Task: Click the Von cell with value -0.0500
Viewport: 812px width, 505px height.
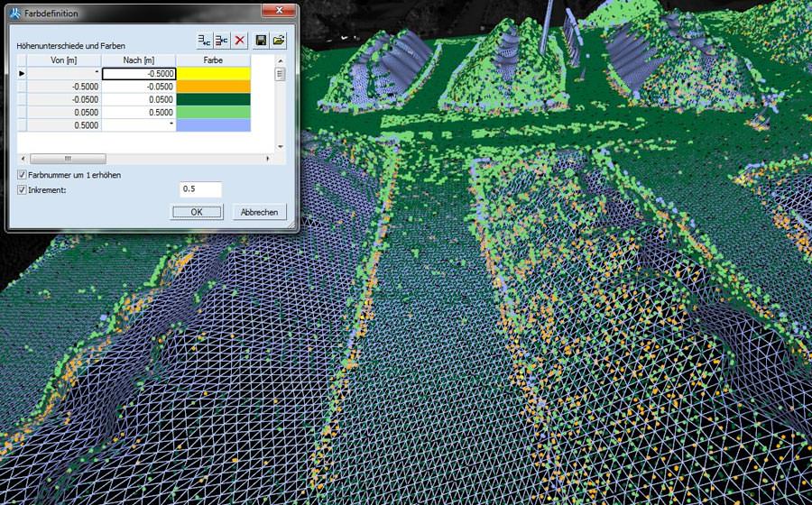Action: [x=64, y=99]
